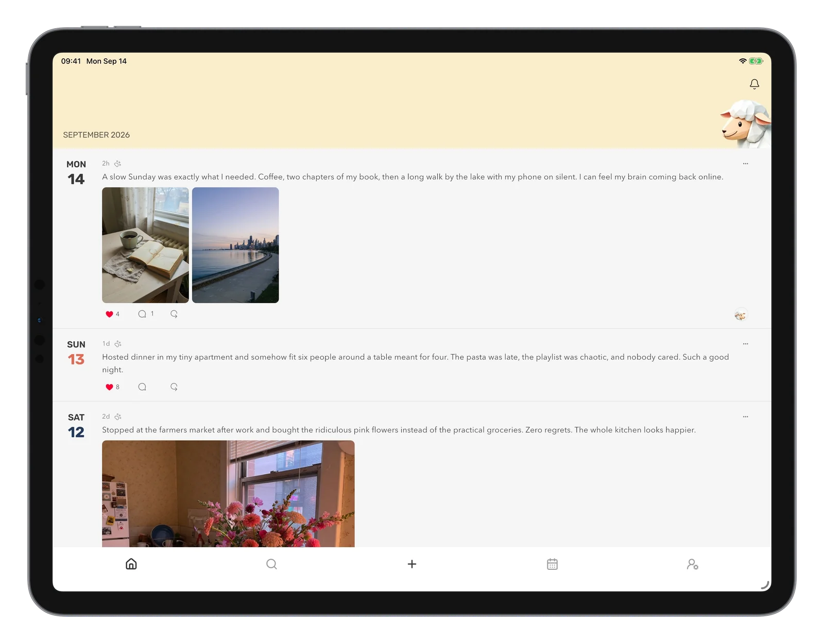
Task: Repost the Sunday 13 entry
Action: click(x=174, y=387)
